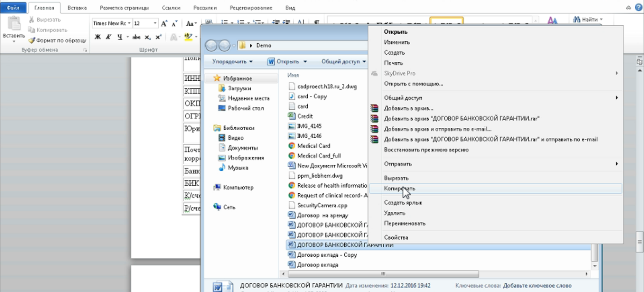
Task: Open font size 12 dropdown
Action: point(155,24)
